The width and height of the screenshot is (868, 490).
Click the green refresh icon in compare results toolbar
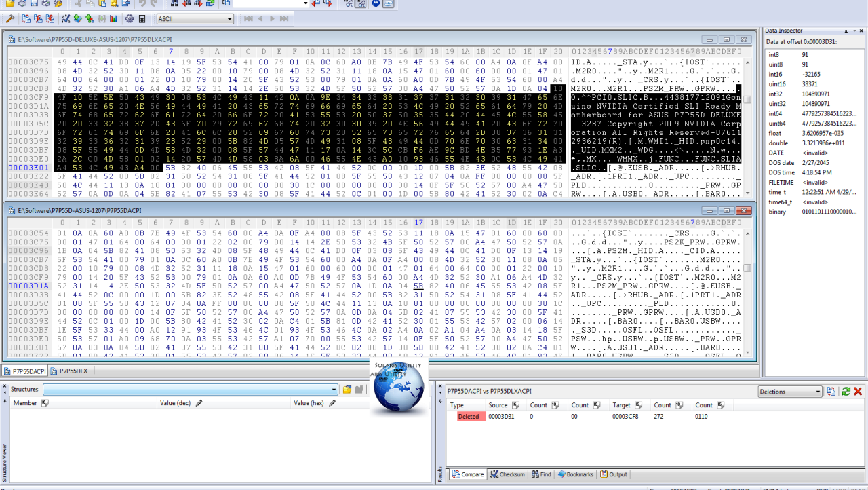tap(846, 392)
